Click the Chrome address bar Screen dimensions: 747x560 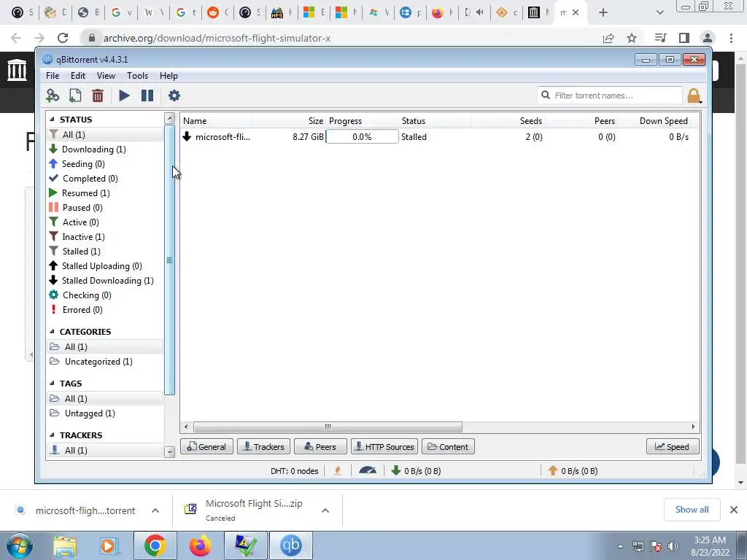pos(333,38)
